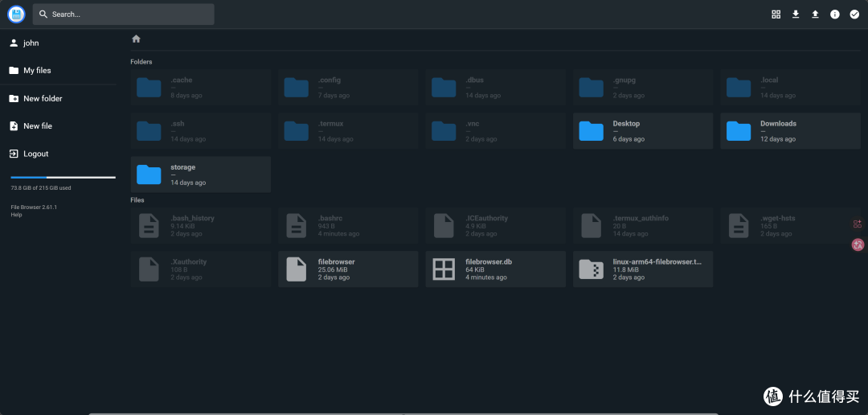Click the download icon in top bar
The image size is (868, 415).
pyautogui.click(x=796, y=14)
